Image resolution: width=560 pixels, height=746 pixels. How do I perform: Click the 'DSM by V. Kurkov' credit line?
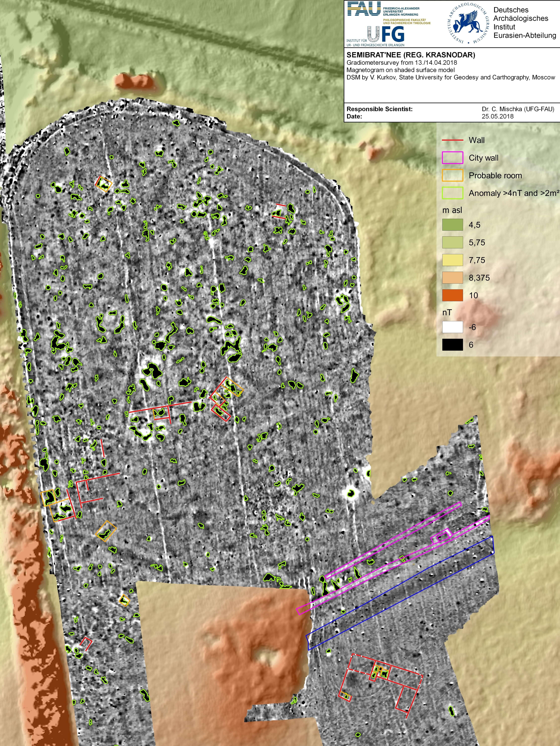pyautogui.click(x=451, y=78)
